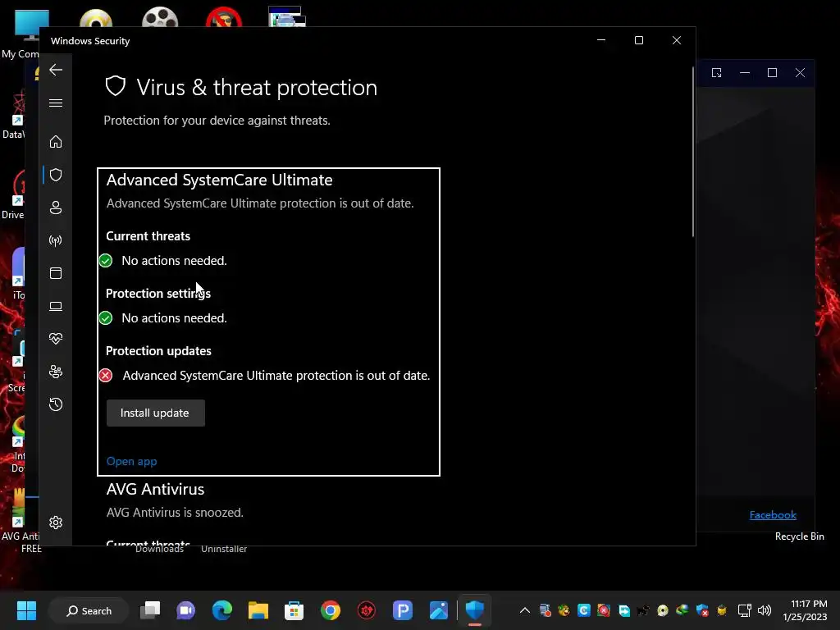Screen dimensions: 840x630
Task: Select the Recycle Bin desktop label
Action: [799, 536]
